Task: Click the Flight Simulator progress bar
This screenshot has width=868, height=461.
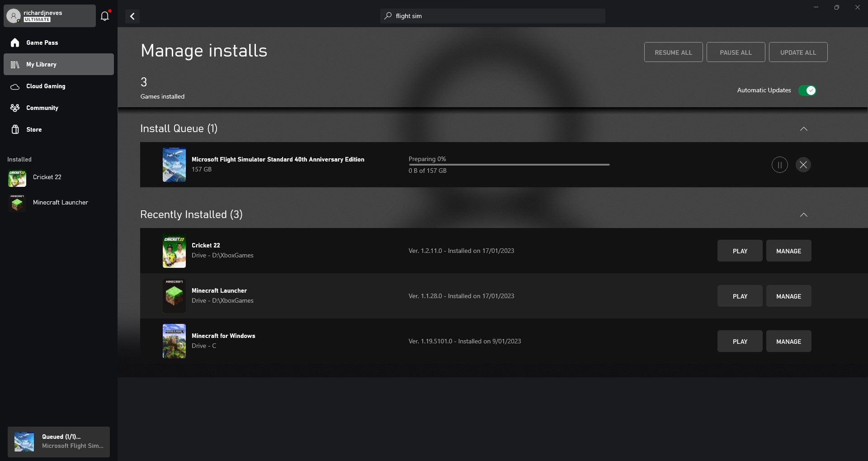Action: 509,165
